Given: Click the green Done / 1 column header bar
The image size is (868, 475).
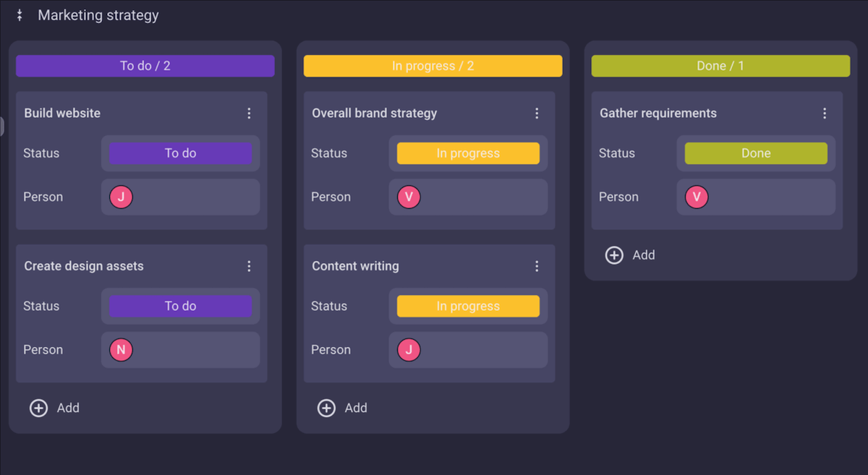Looking at the screenshot, I should (720, 66).
